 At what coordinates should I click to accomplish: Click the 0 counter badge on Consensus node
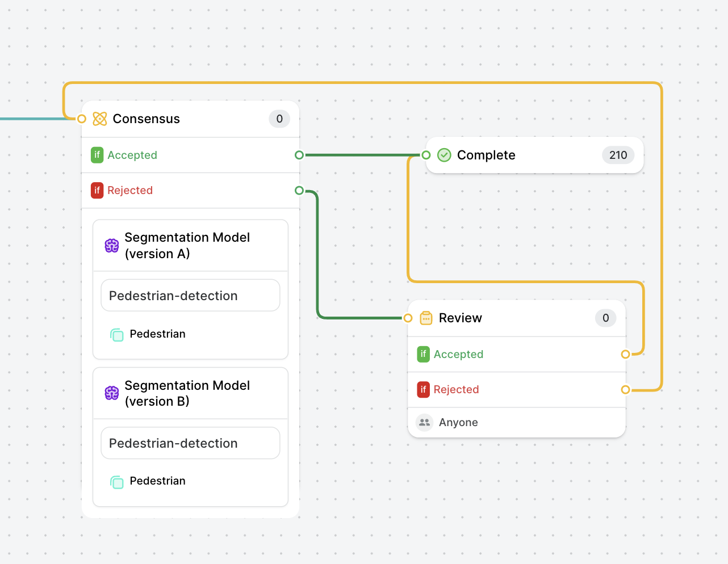[x=279, y=119]
